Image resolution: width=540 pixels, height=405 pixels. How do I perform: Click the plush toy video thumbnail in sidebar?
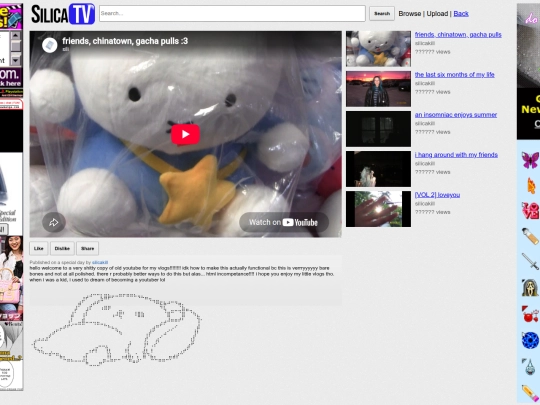pyautogui.click(x=378, y=49)
